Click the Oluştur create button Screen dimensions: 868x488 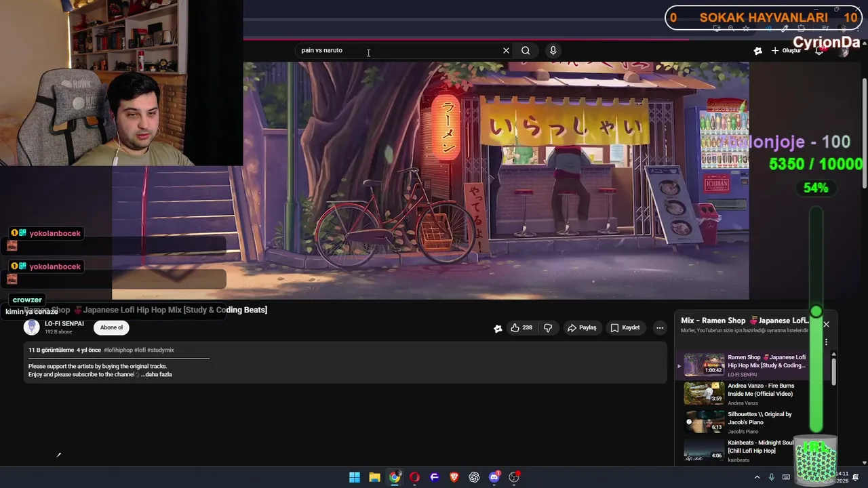pos(787,51)
